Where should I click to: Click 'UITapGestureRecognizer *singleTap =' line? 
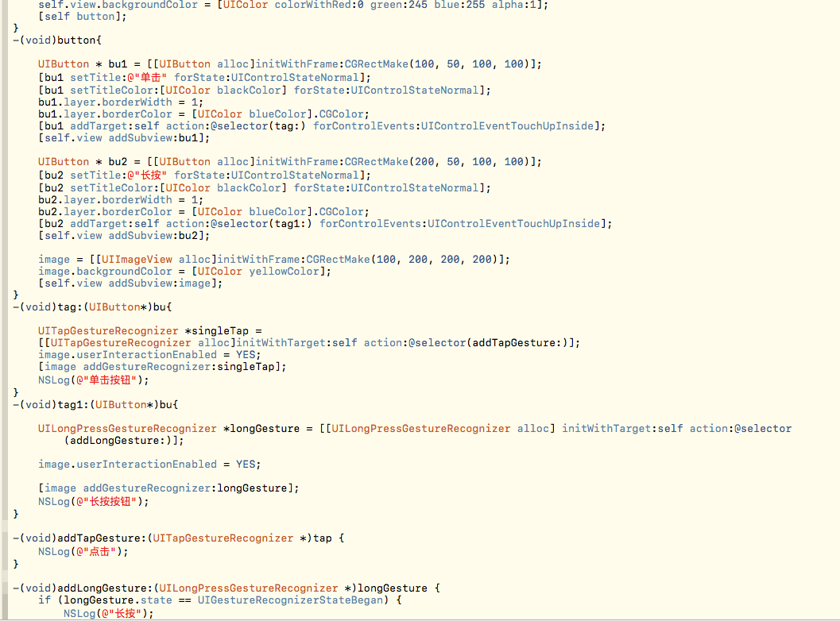coord(150,331)
